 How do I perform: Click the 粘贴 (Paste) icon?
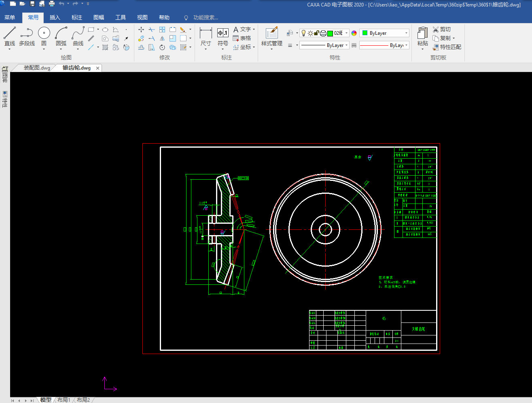click(x=422, y=33)
